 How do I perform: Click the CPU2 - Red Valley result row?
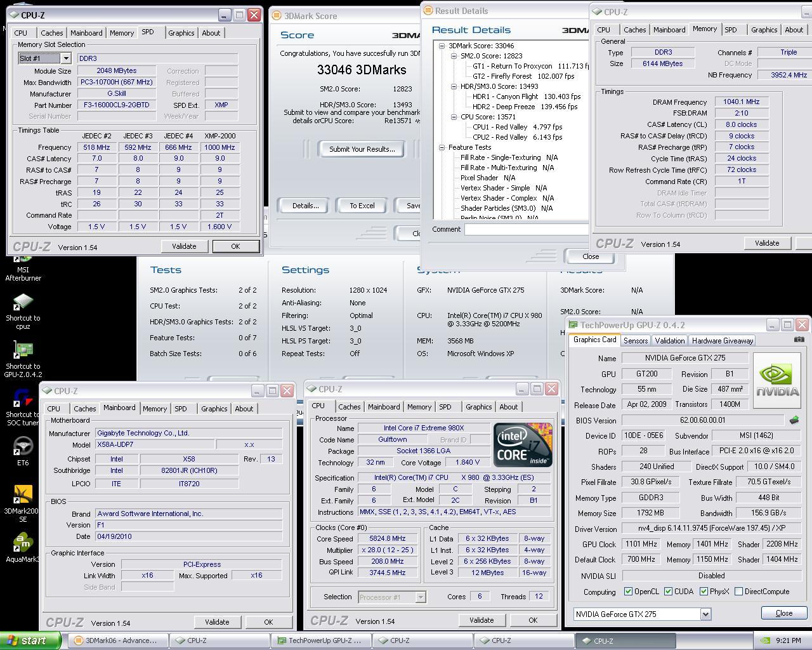point(518,137)
